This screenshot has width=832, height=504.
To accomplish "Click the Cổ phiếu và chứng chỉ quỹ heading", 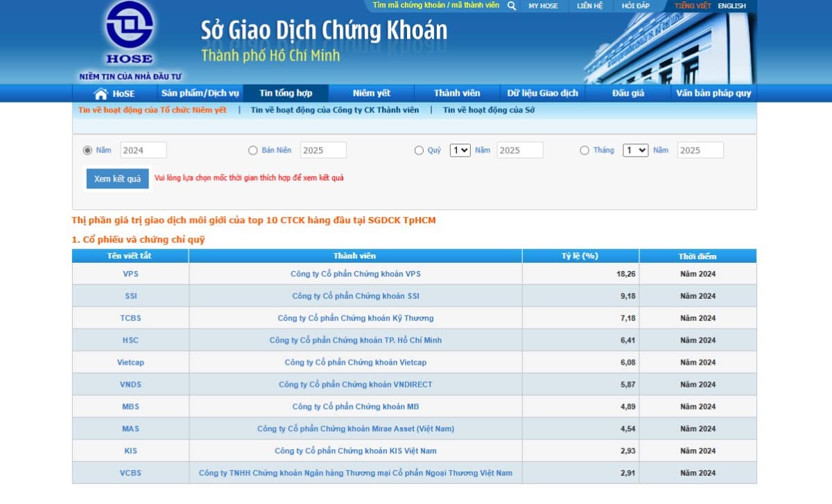I will pyautogui.click(x=139, y=240).
